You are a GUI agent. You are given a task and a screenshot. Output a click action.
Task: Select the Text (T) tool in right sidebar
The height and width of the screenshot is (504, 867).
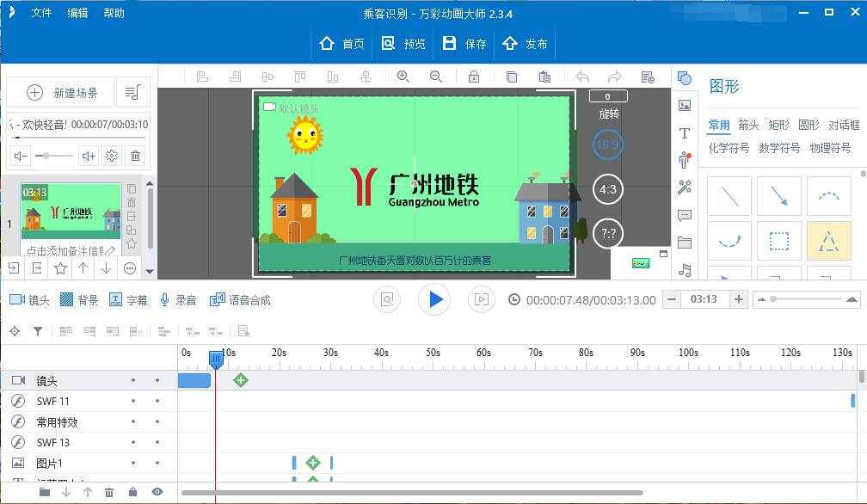(685, 133)
